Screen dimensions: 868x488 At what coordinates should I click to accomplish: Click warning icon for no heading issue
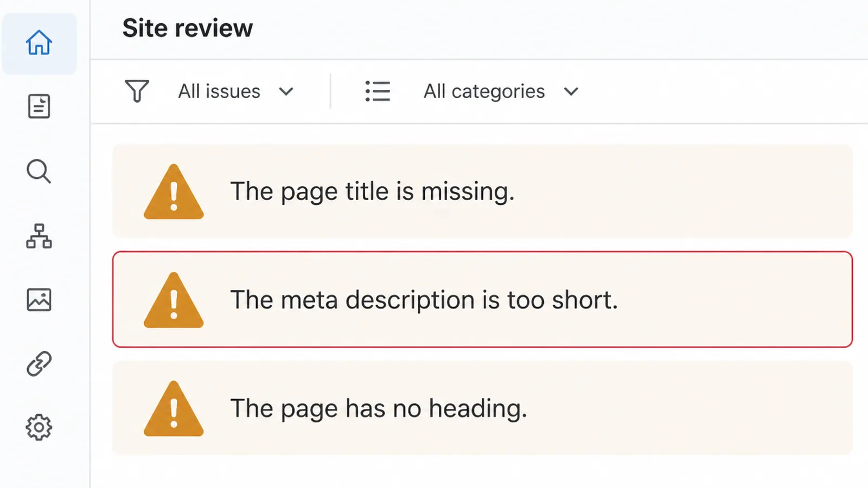[x=174, y=409]
